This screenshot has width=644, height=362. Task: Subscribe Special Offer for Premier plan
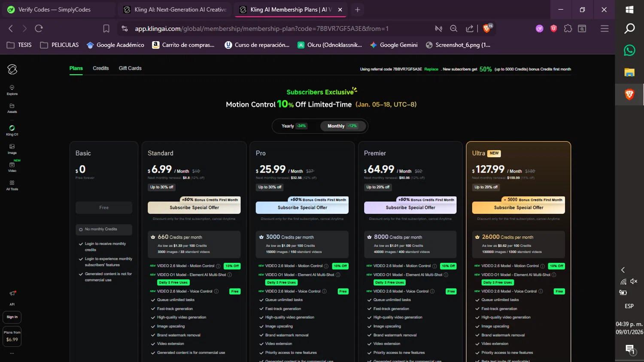410,207
